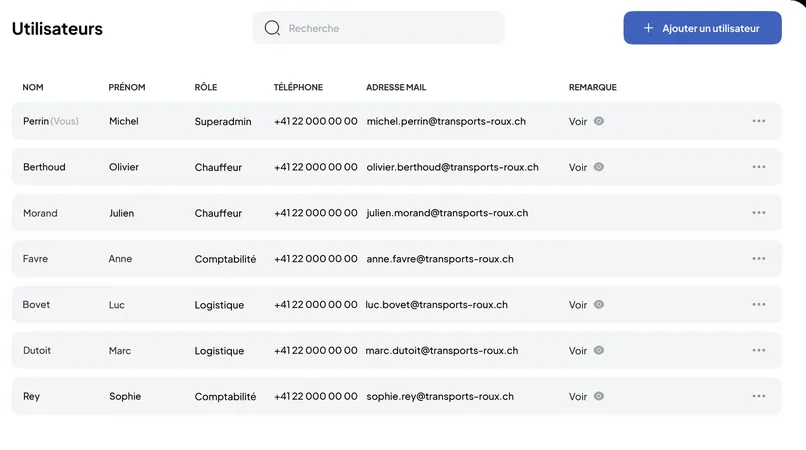Click olivier.berthoud@transports-roux.ch email
Image resolution: width=806 pixels, height=450 pixels.
click(452, 167)
